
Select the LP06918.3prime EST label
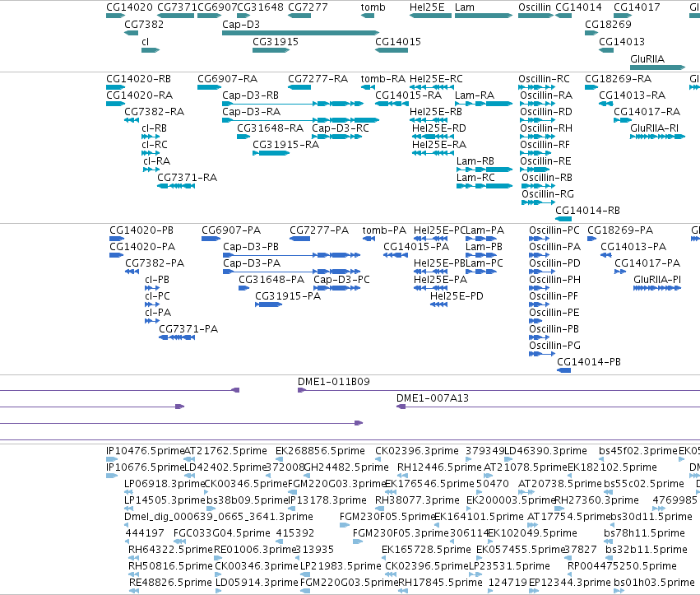(x=164, y=484)
